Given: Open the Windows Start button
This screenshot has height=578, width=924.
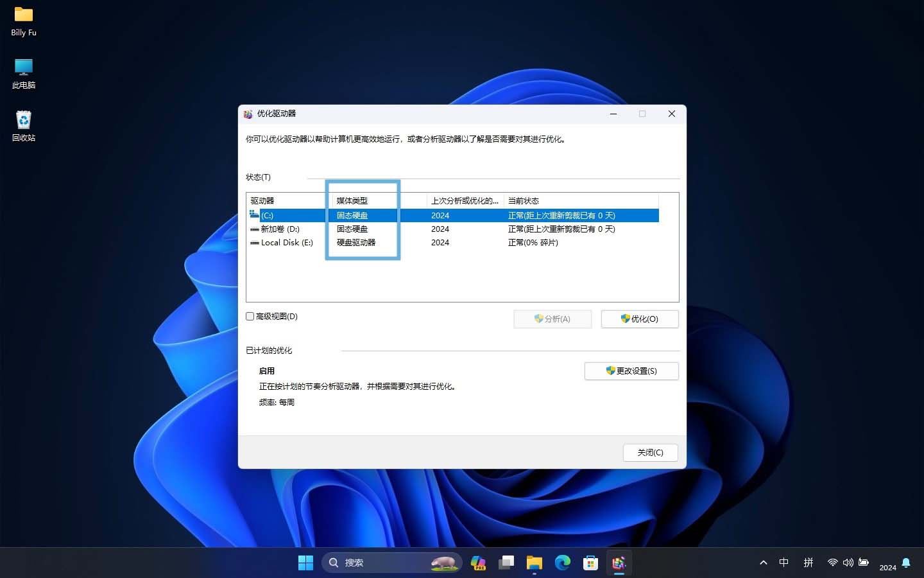Looking at the screenshot, I should 306,563.
